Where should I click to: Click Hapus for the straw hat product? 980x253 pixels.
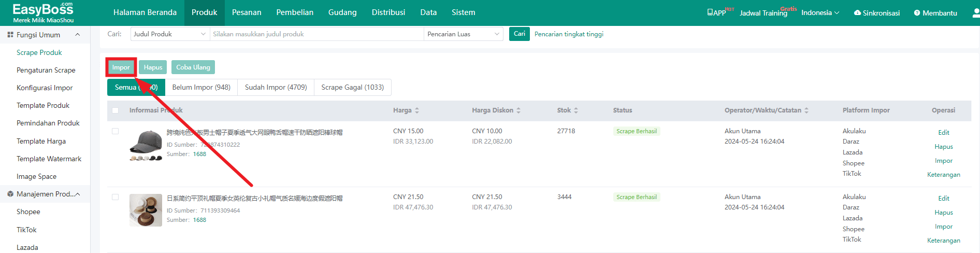pyautogui.click(x=944, y=213)
